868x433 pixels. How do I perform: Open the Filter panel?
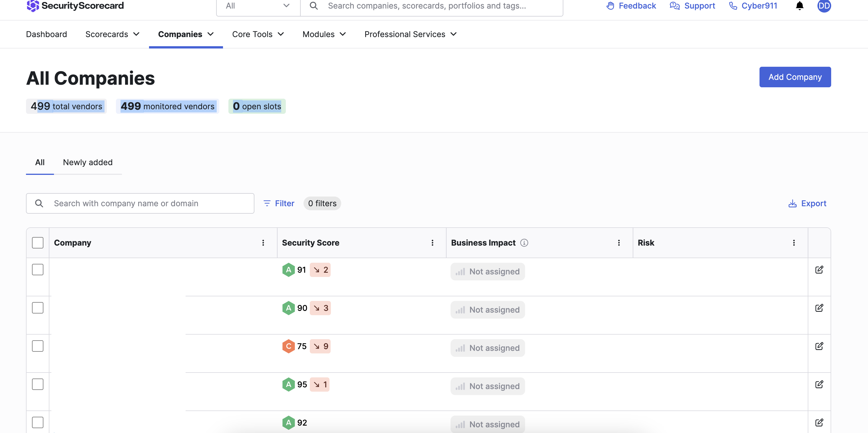click(x=279, y=203)
